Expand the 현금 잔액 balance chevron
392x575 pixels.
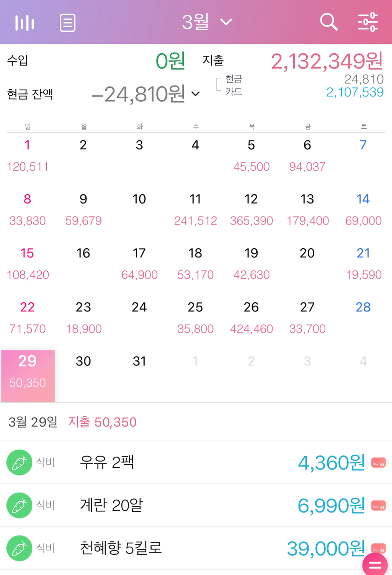(x=196, y=94)
